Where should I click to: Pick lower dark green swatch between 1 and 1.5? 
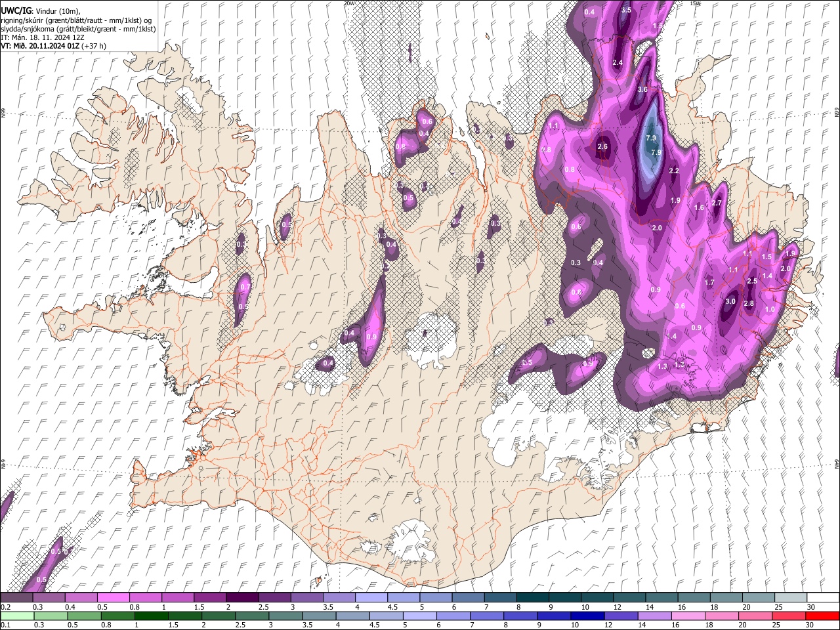(151, 616)
